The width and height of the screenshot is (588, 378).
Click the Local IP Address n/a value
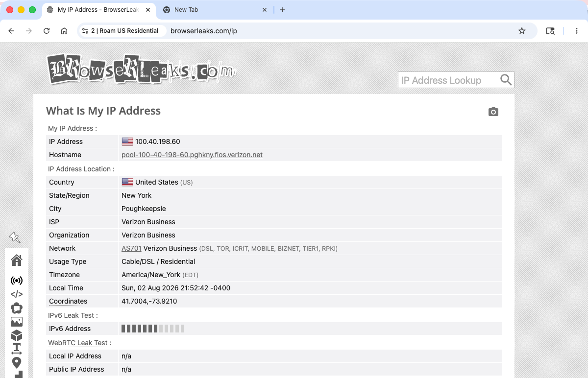coord(126,356)
